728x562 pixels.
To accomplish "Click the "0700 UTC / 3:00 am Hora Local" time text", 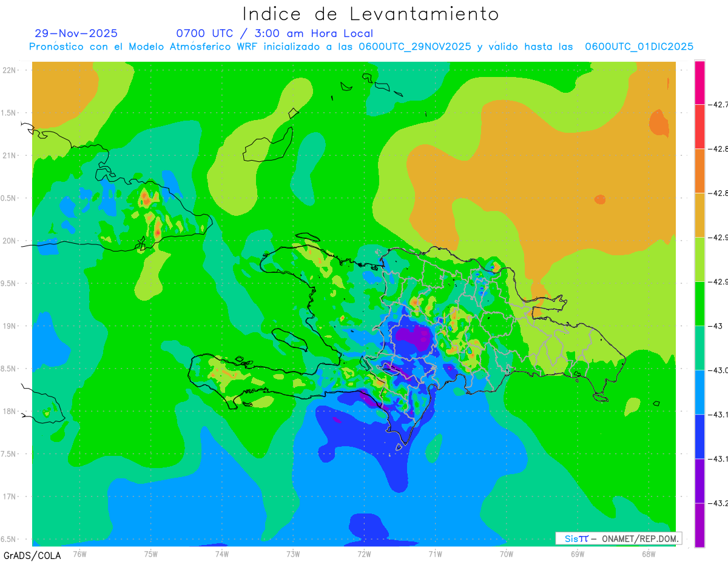I will pyautogui.click(x=274, y=33).
